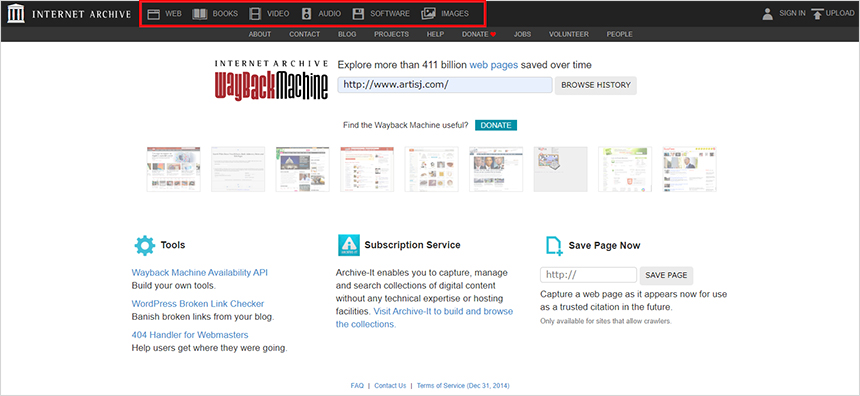Open the fourth website snapshot thumbnail
The height and width of the screenshot is (396, 860).
pos(367,169)
